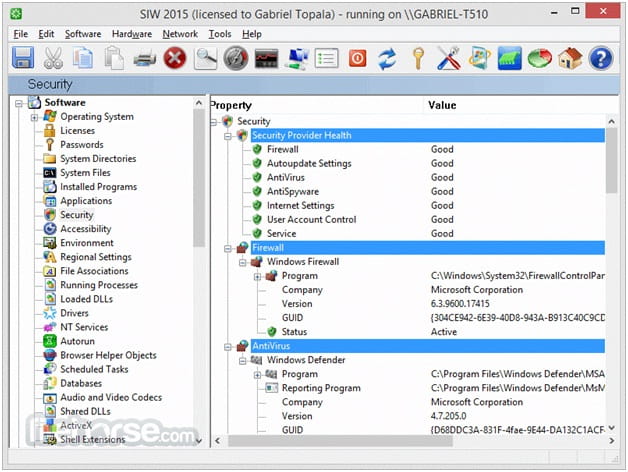Open the Tools menu
Screen dimensions: 628x472
[220, 34]
